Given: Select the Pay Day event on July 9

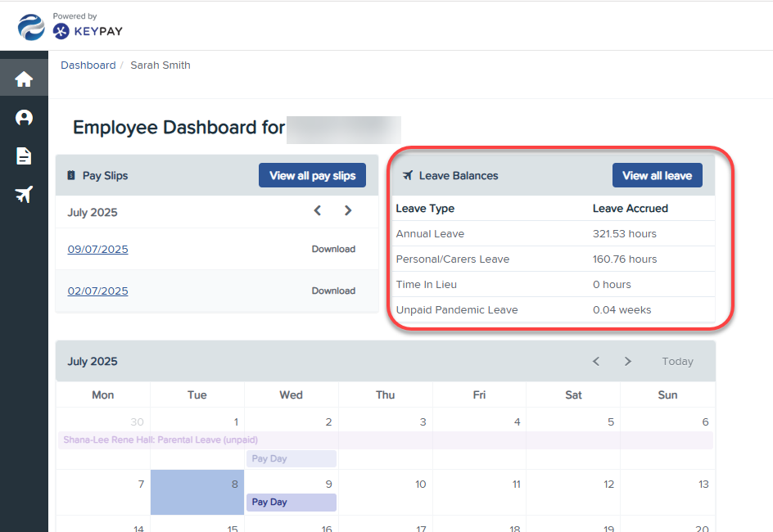Looking at the screenshot, I should [291, 503].
